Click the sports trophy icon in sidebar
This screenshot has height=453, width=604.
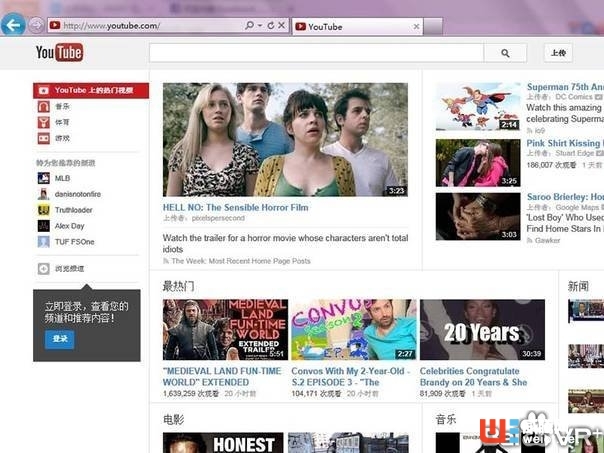tap(44, 122)
